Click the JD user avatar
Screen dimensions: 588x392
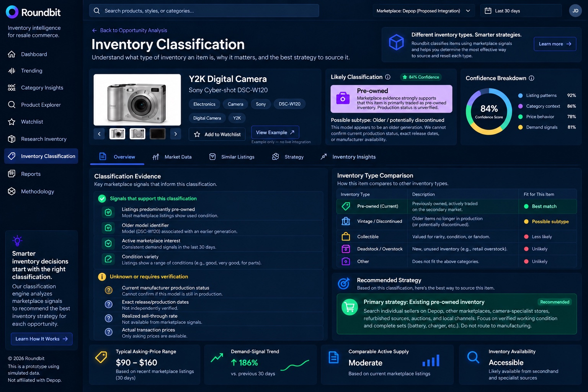point(575,11)
